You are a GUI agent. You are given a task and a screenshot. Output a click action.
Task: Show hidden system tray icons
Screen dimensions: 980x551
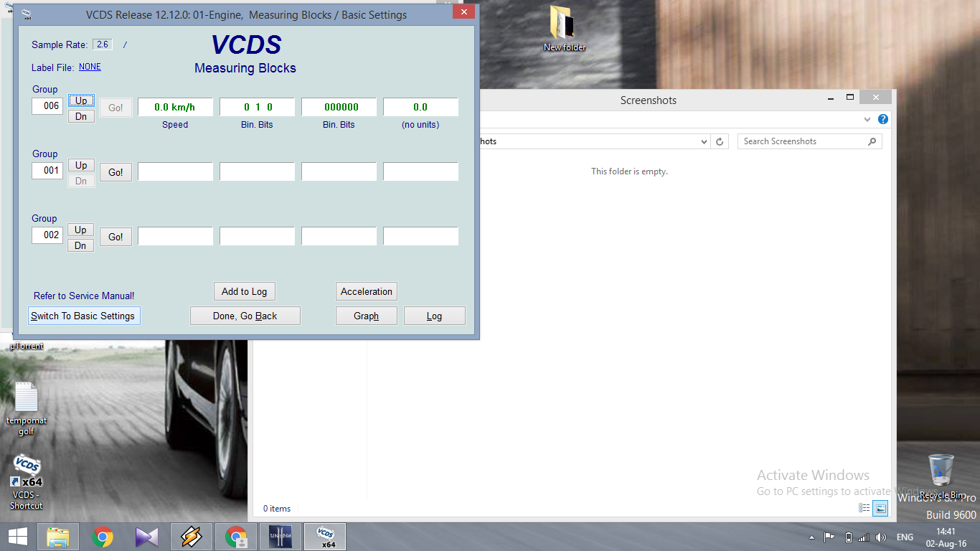coord(811,537)
